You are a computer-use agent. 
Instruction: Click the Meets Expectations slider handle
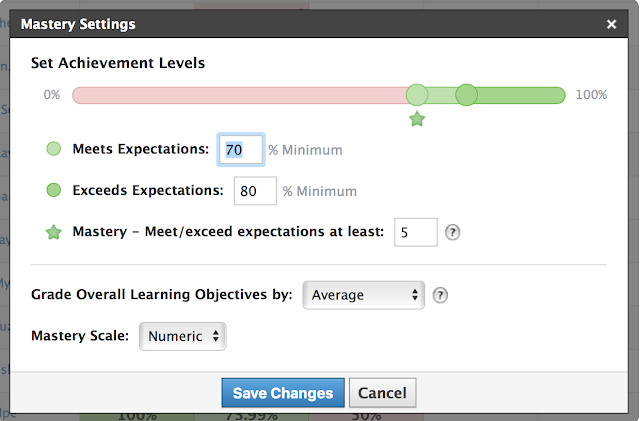click(x=417, y=95)
